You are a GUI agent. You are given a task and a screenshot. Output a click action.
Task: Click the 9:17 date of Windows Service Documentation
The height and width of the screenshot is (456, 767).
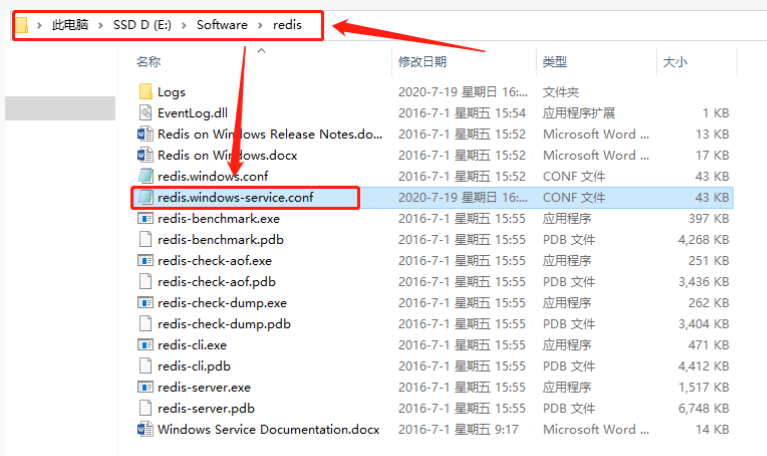tap(458, 429)
